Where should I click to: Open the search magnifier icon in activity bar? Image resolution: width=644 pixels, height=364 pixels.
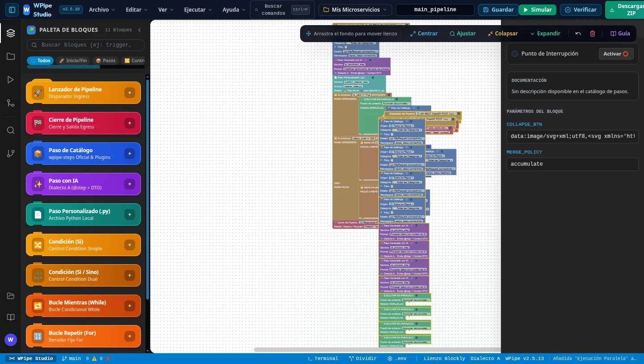pos(11,130)
